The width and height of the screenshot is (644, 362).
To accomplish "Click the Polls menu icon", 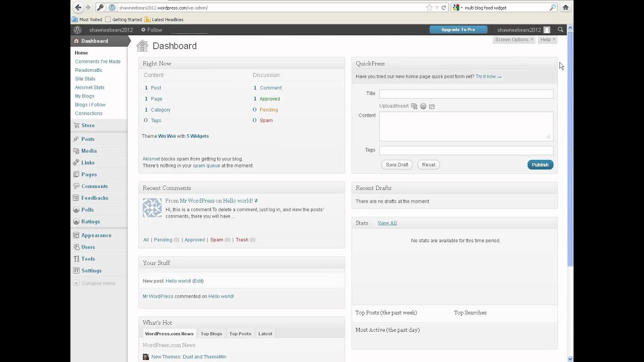I will pyautogui.click(x=76, y=210).
